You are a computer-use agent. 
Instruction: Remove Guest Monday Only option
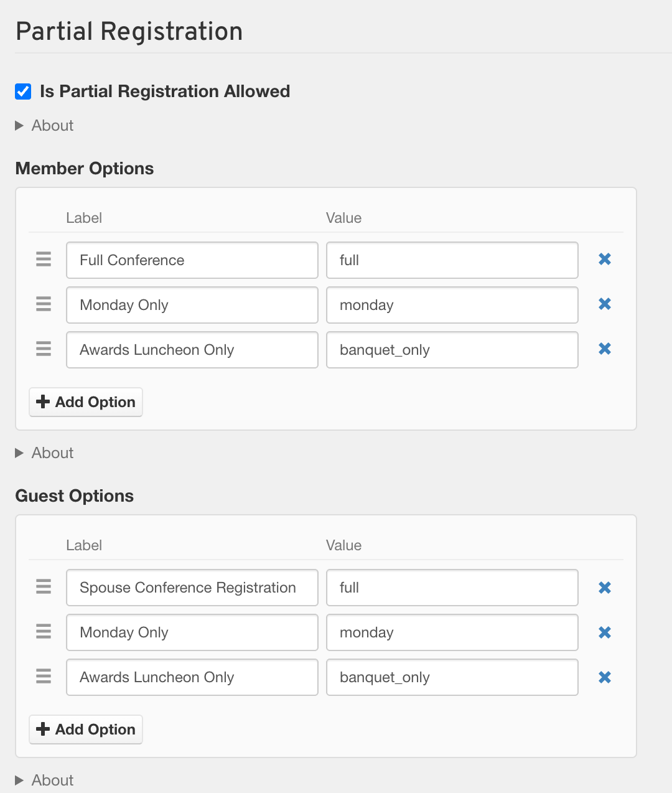(605, 632)
